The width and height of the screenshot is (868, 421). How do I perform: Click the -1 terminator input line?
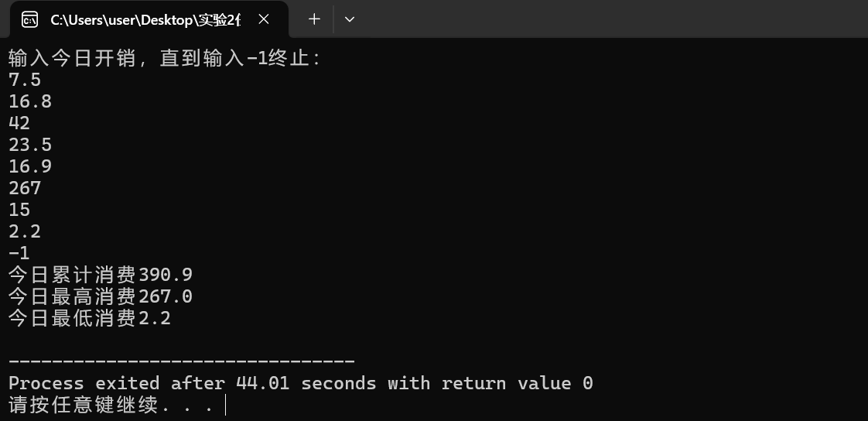point(19,253)
